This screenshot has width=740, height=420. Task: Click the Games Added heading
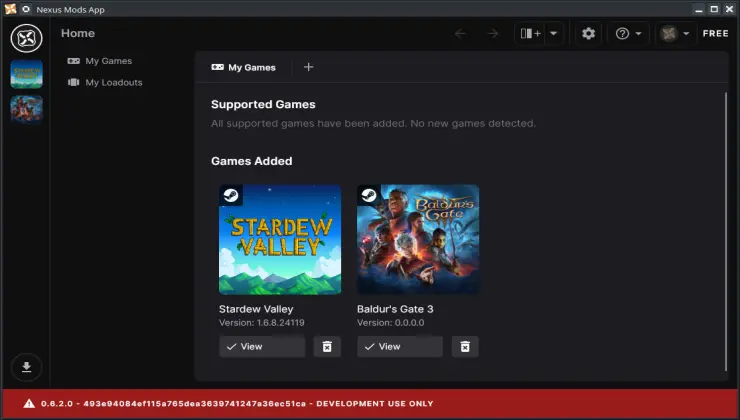(x=252, y=161)
